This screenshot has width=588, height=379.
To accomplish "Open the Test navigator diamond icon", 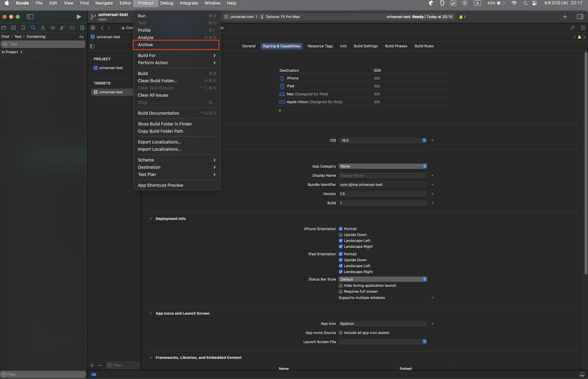I will click(53, 28).
